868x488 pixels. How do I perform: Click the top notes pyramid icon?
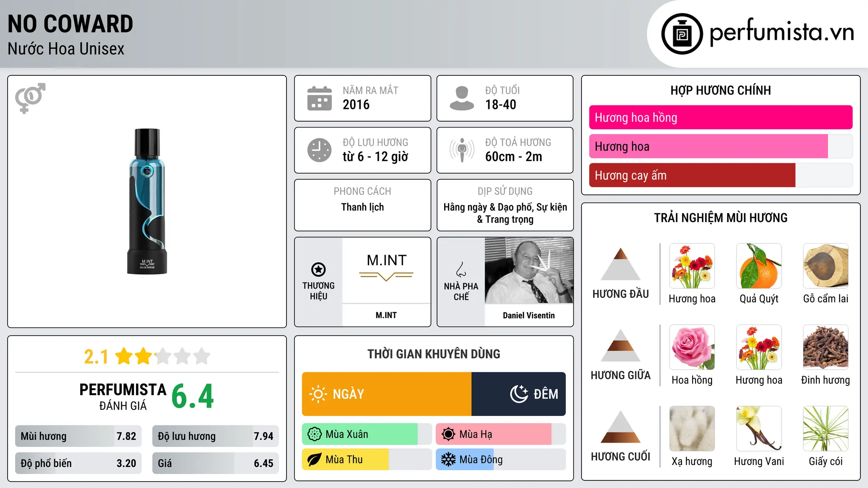coord(621,264)
